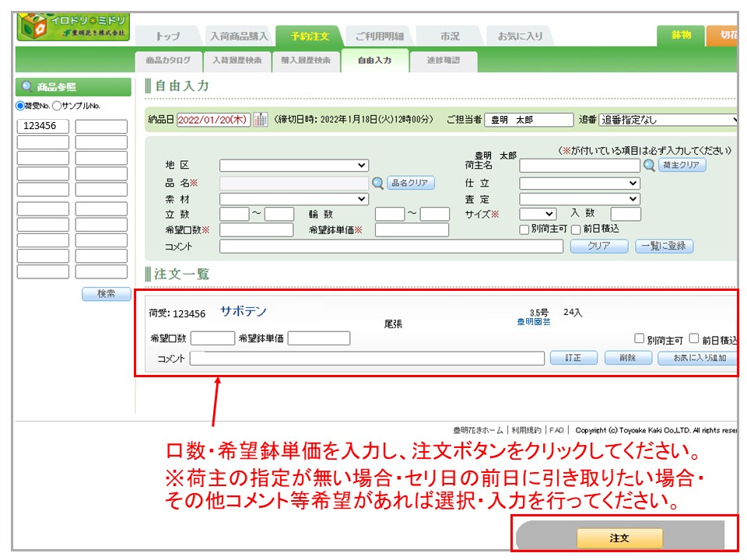Click the 一覧に登録 button
747x560 pixels.
664,247
